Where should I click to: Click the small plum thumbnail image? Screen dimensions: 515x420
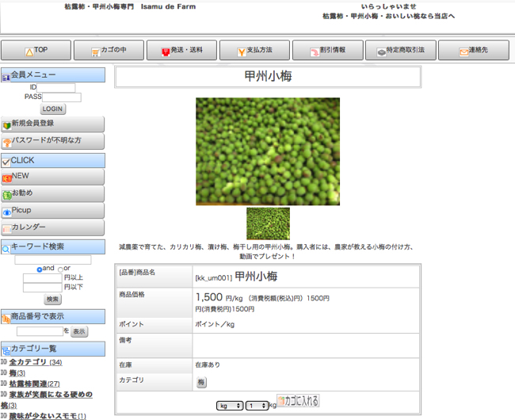(268, 223)
